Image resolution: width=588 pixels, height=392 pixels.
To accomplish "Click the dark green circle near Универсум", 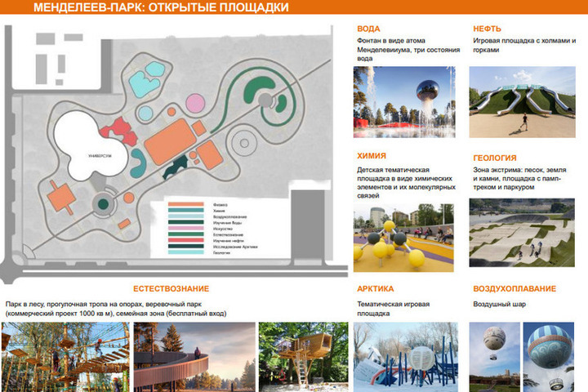I will point(103,204).
